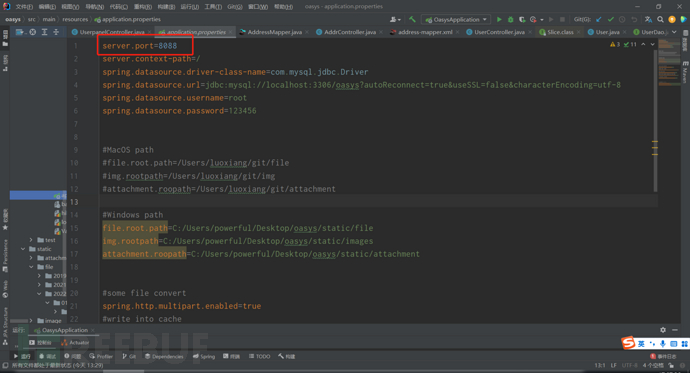The height and width of the screenshot is (373, 690).
Task: Expand the 2021 folder
Action: [39, 285]
